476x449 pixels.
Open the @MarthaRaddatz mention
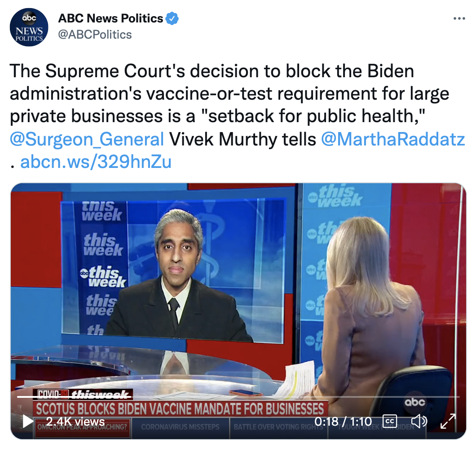pyautogui.click(x=393, y=139)
